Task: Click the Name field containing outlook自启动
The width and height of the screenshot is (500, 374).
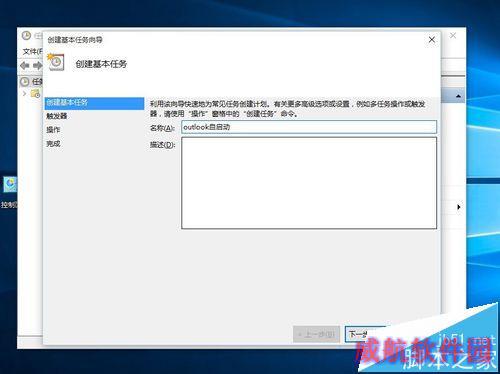Action: [309, 127]
